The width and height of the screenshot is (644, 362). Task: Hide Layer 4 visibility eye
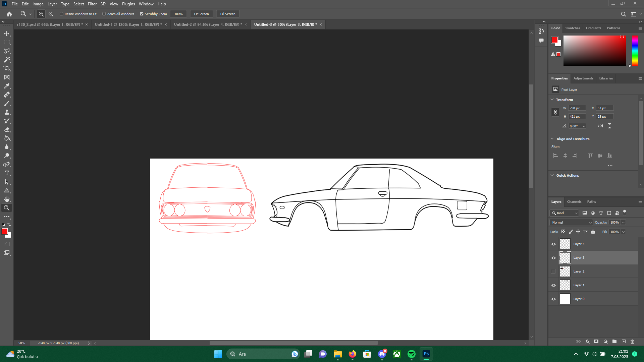[x=553, y=244]
